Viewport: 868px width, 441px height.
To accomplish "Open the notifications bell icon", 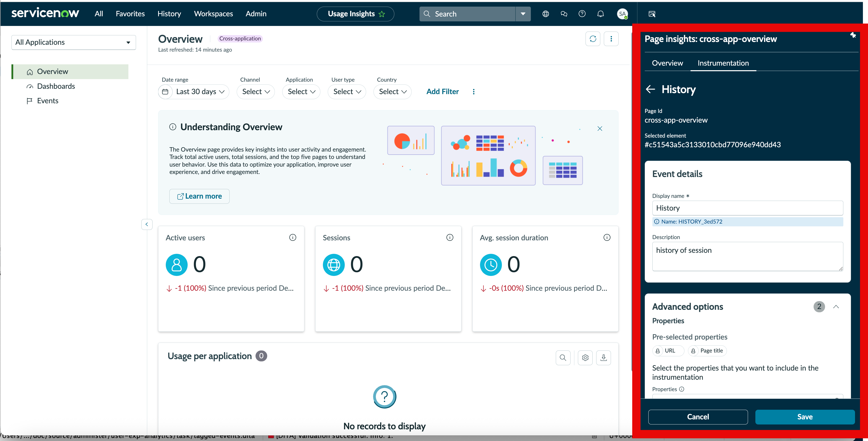I will coord(601,14).
